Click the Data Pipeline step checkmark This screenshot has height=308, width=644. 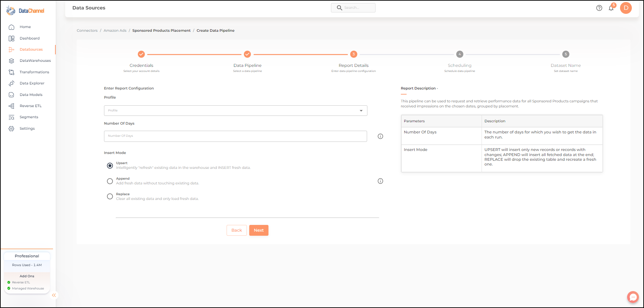(248, 54)
